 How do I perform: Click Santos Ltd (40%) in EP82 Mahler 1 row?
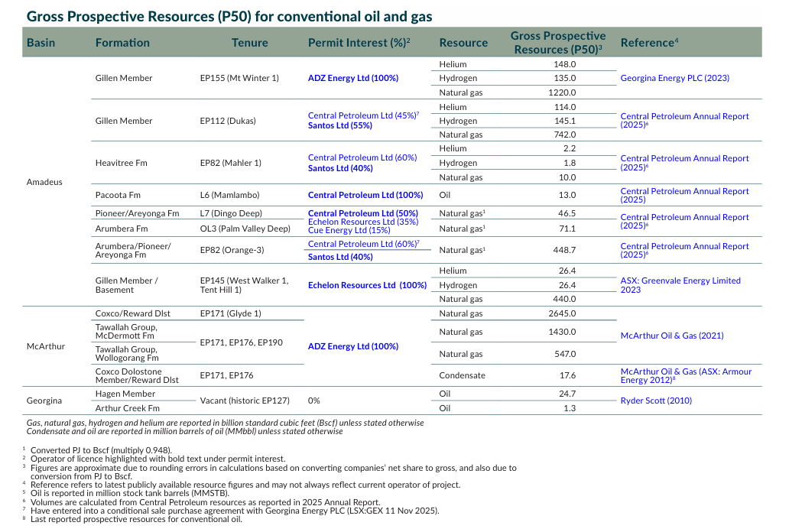pos(340,168)
